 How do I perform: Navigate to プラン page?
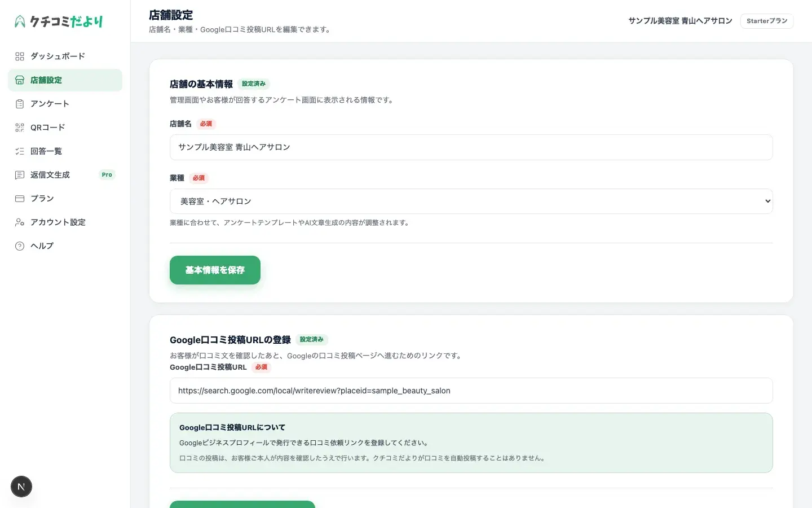(65, 199)
